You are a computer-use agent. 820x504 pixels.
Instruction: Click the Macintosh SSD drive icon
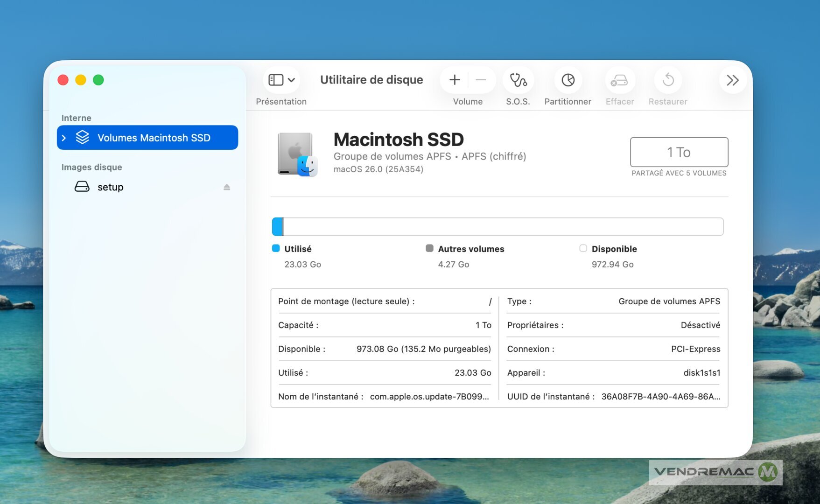coord(297,154)
